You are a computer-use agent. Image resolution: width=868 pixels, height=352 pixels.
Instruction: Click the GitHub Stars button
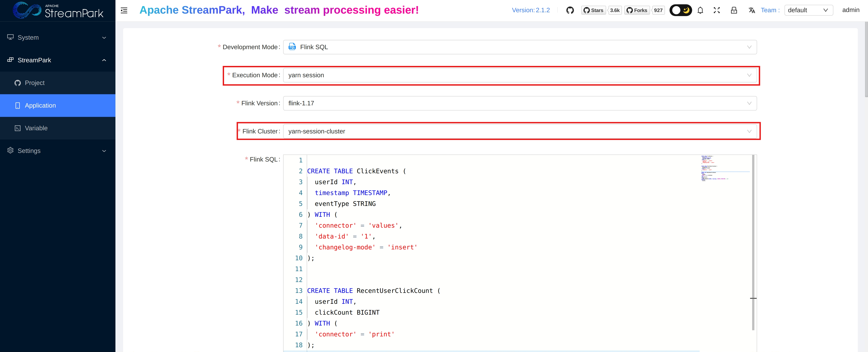point(593,10)
